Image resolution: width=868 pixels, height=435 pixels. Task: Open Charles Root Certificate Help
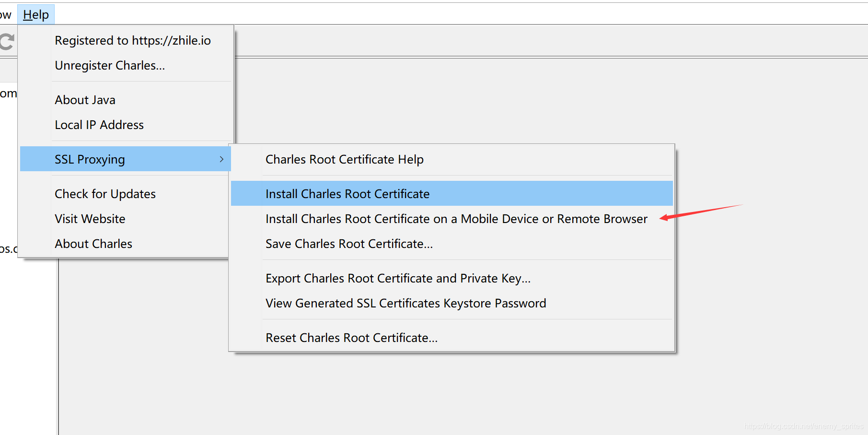452,160
